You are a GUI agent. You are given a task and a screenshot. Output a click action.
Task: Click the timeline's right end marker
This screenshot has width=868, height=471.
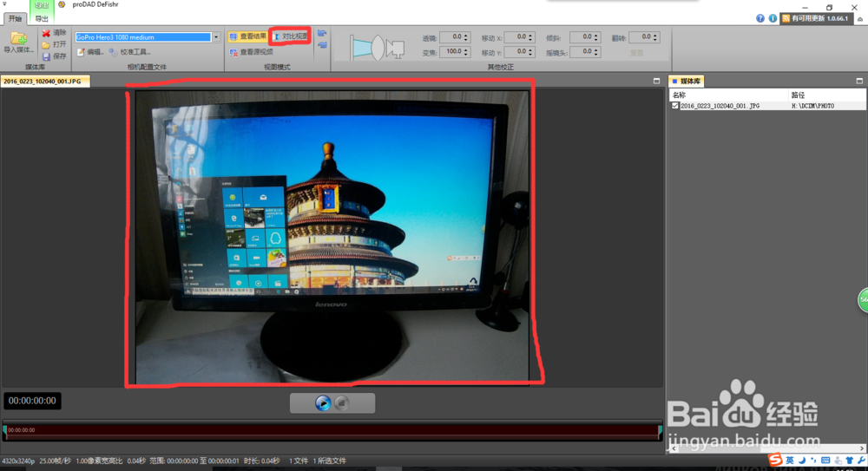[x=660, y=432]
